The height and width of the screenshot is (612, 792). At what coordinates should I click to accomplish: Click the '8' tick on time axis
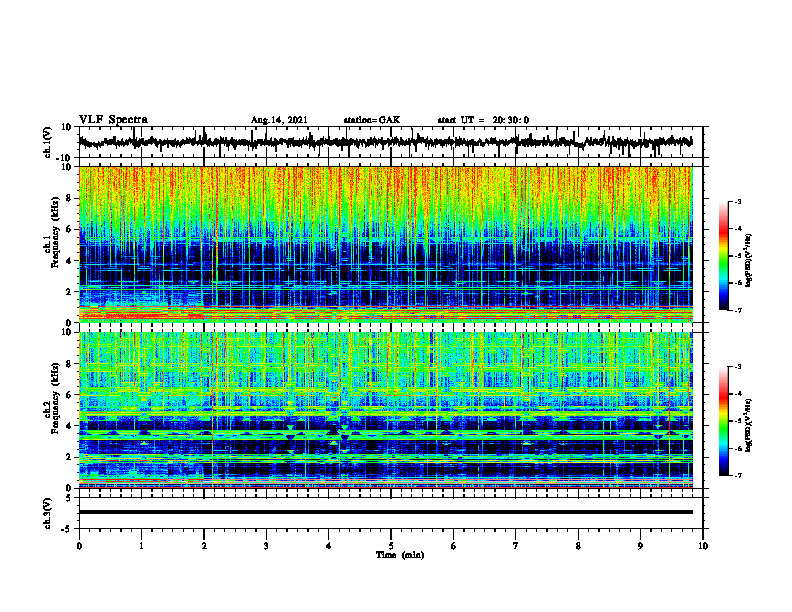point(578,546)
